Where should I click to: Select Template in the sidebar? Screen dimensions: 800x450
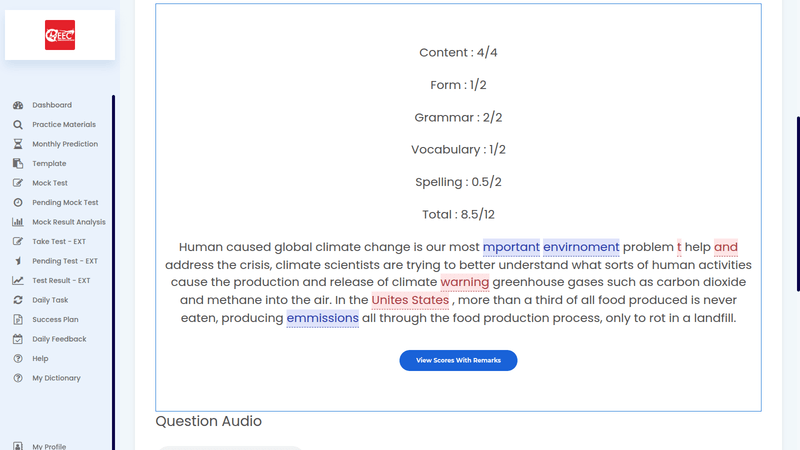tap(49, 163)
